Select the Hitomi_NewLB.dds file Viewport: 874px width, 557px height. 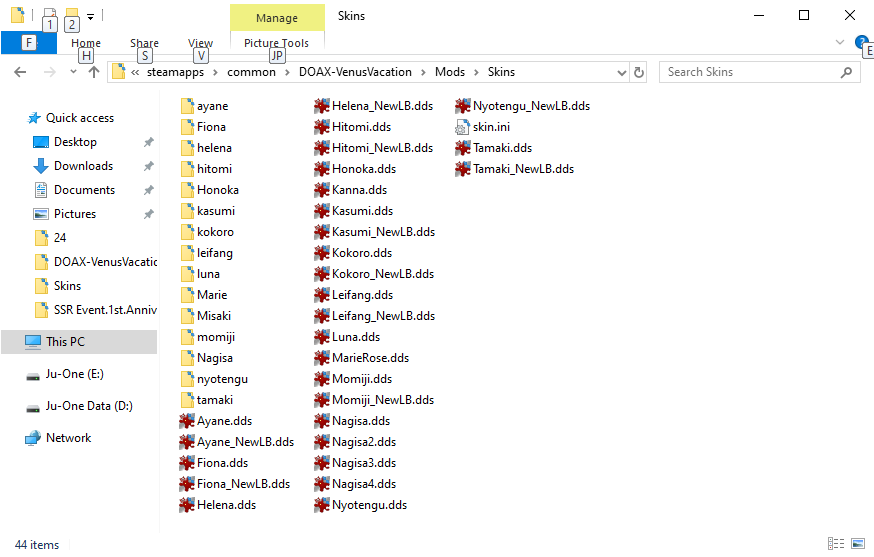point(373,148)
